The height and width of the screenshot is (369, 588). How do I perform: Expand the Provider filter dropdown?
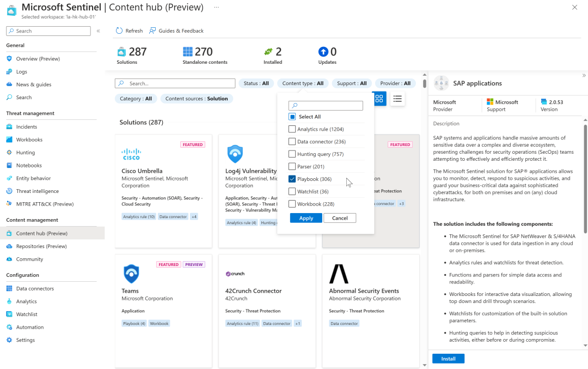click(x=395, y=83)
